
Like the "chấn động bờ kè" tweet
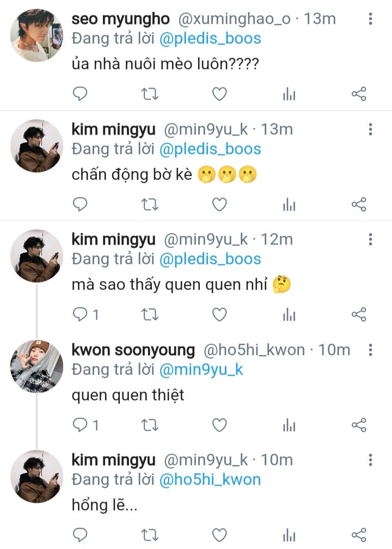[x=219, y=204]
